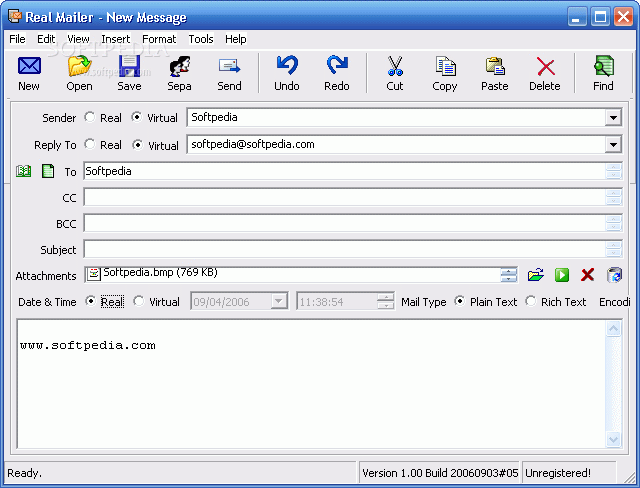The width and height of the screenshot is (640, 488).
Task: Open the View menu
Action: click(78, 39)
